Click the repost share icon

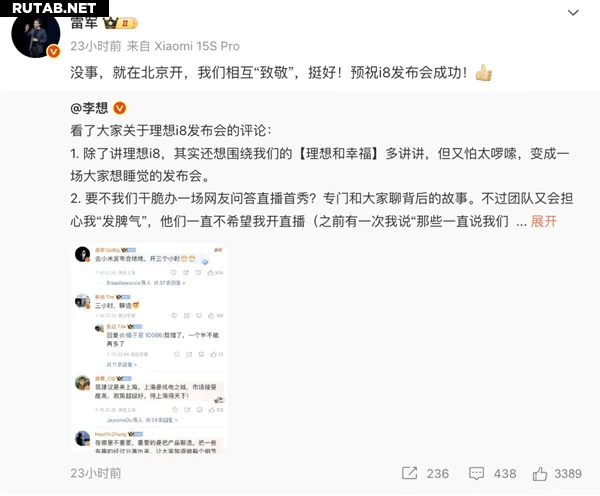[x=409, y=473]
